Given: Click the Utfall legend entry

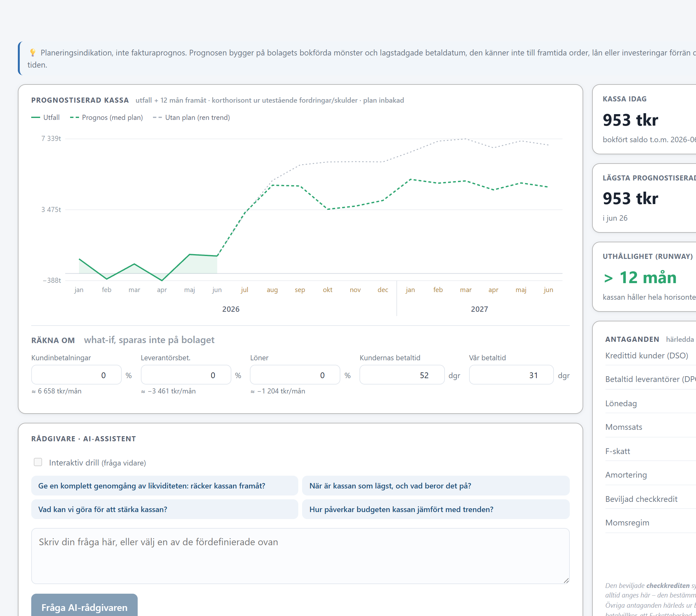Looking at the screenshot, I should point(45,118).
